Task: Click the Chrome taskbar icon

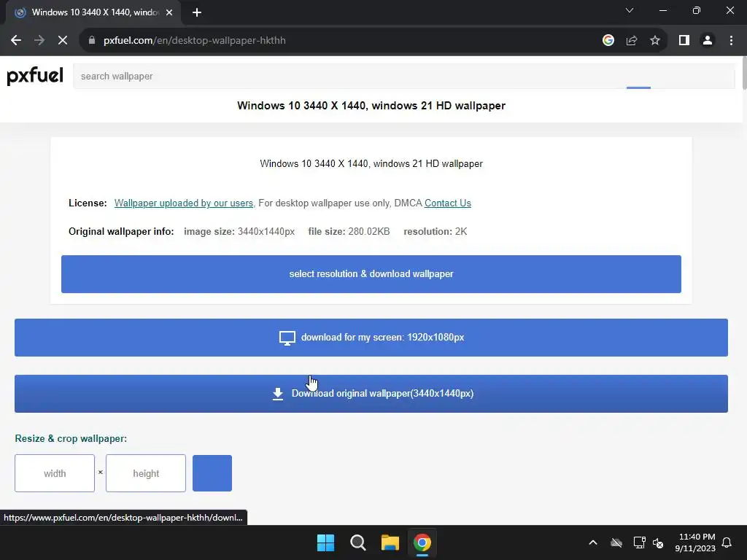Action: (x=422, y=542)
